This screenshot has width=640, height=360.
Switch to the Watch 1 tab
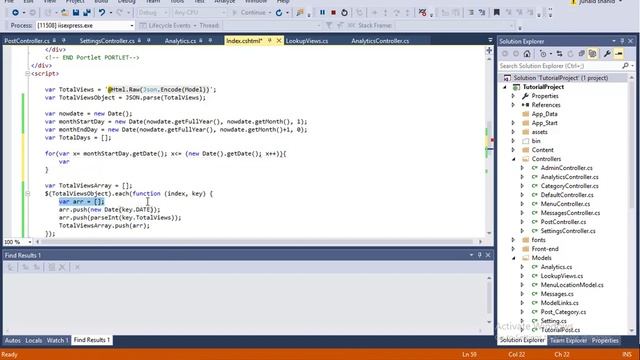57,340
